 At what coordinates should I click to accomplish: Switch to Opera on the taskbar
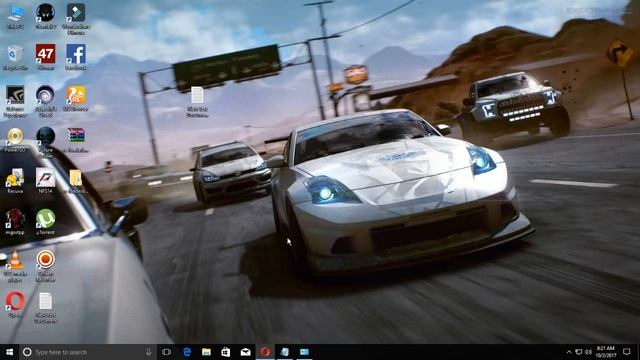(265, 352)
